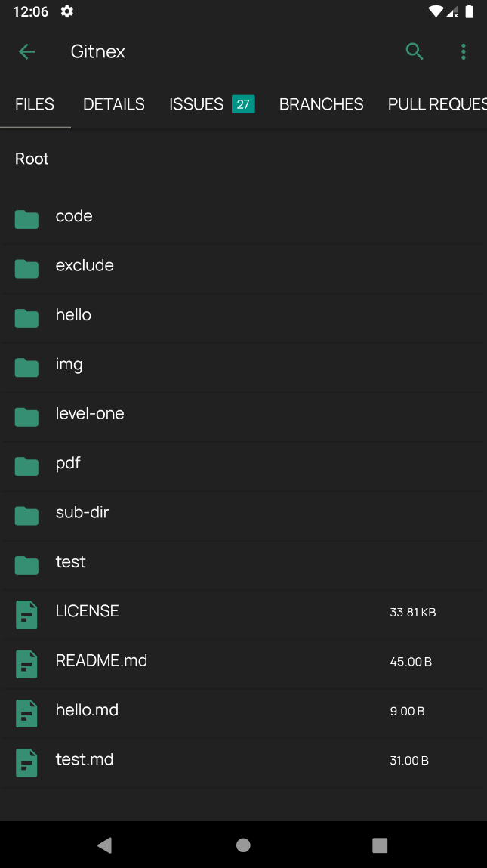Image resolution: width=487 pixels, height=868 pixels.
Task: Tap the test.md document icon
Action: click(26, 763)
